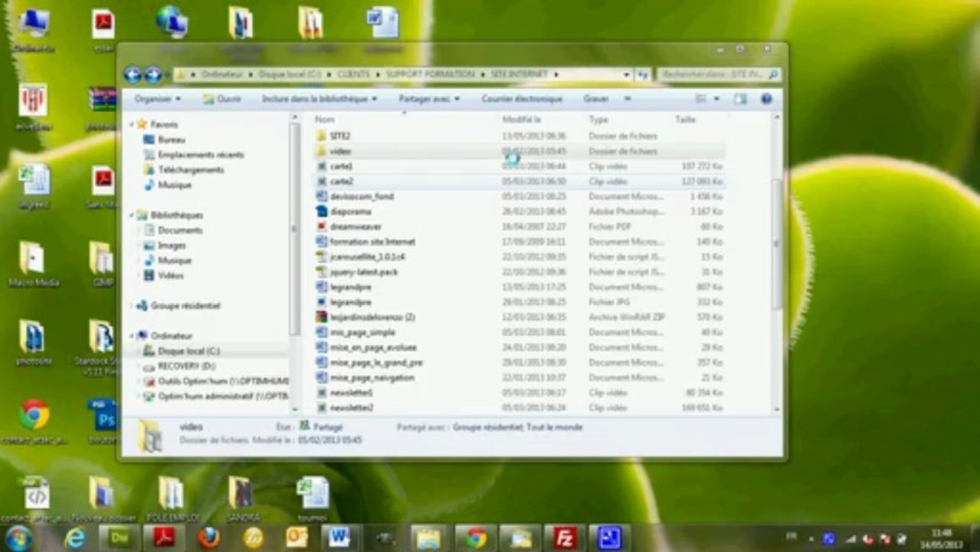Open Word from the taskbar
The height and width of the screenshot is (552, 980).
(339, 538)
